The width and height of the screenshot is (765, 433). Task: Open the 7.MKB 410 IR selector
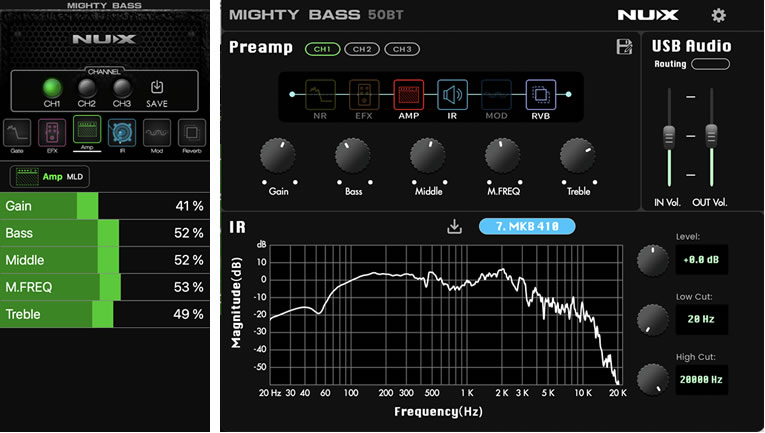527,227
